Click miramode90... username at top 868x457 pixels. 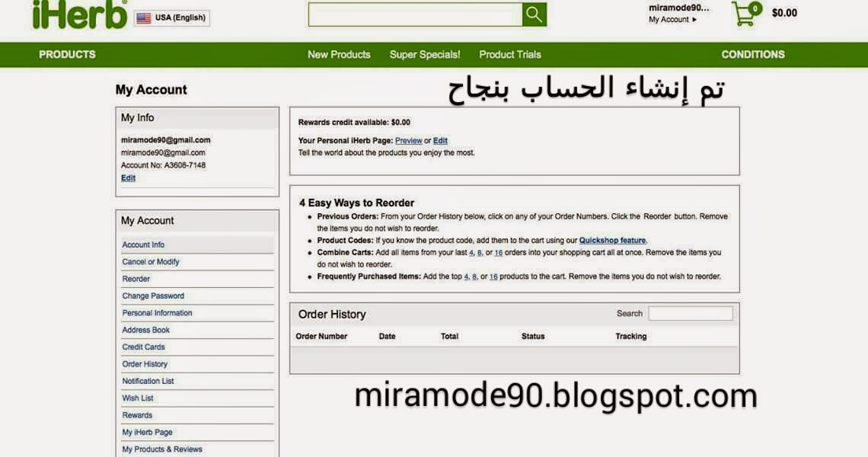tap(678, 8)
